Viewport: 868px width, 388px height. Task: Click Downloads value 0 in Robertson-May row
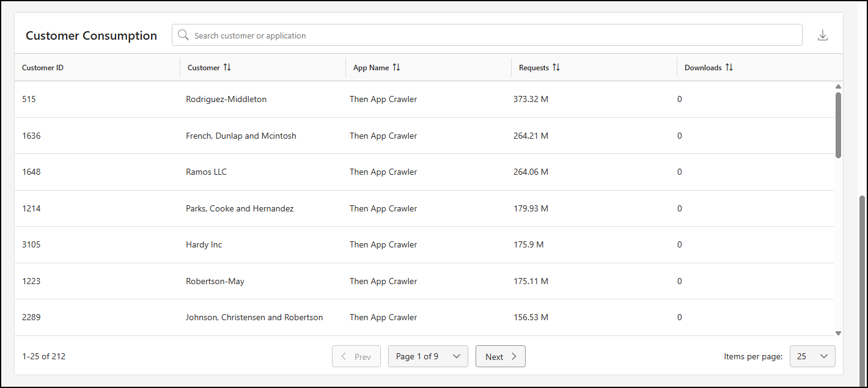click(x=679, y=281)
